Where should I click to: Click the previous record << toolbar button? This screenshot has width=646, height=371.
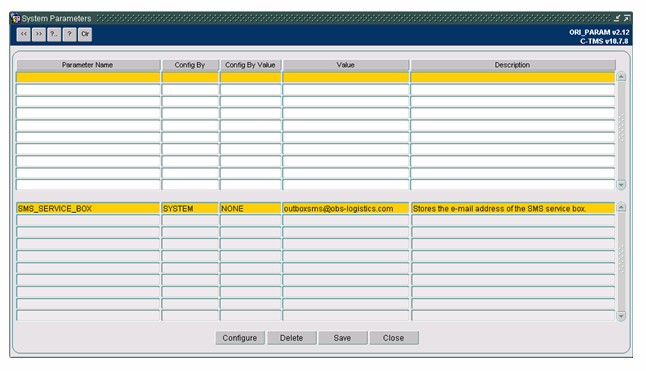coord(23,34)
